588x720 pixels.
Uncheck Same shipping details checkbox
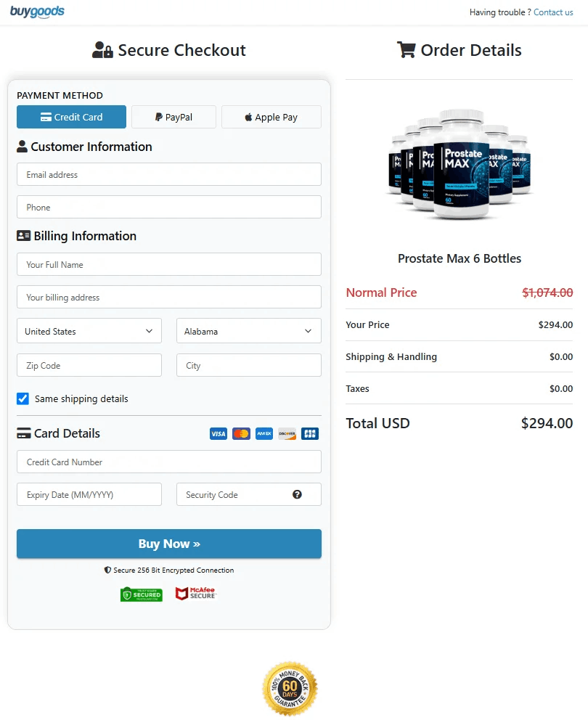tap(23, 398)
